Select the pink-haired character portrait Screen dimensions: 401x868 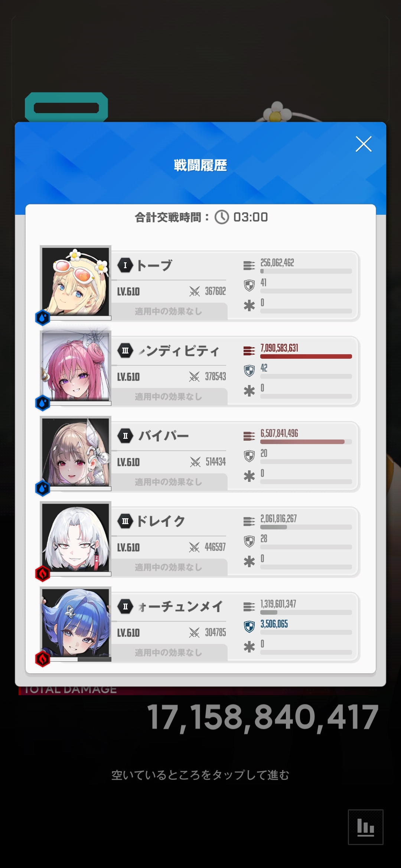click(76, 367)
